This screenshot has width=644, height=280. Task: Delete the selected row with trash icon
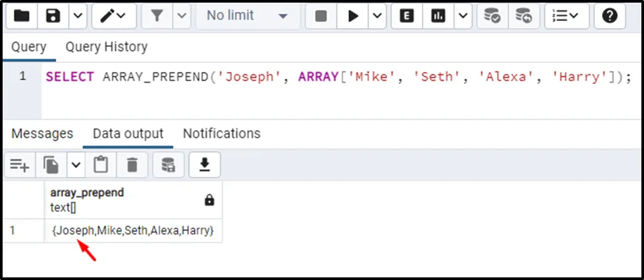pos(132,165)
